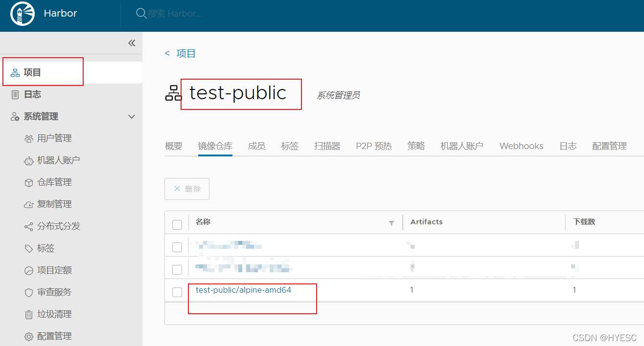The height and width of the screenshot is (346, 644).
Task: Click the 垃圾清理 trash icon
Action: click(x=28, y=314)
